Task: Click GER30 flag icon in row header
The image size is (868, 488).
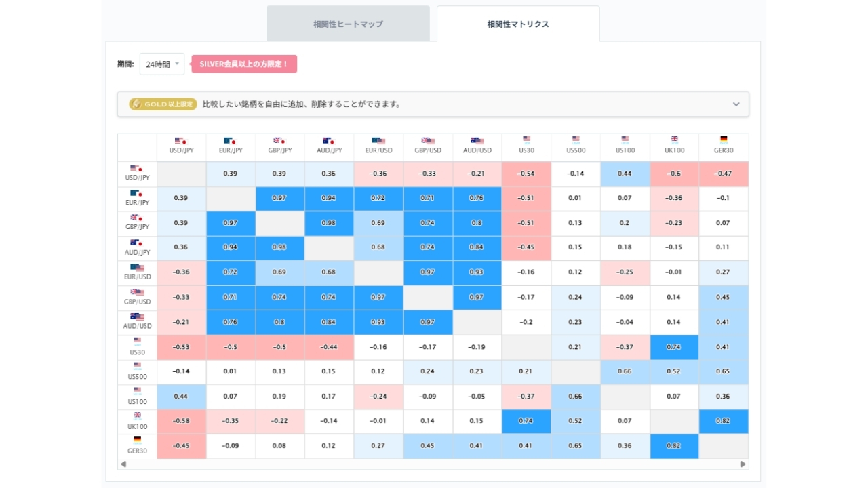Action: click(138, 439)
